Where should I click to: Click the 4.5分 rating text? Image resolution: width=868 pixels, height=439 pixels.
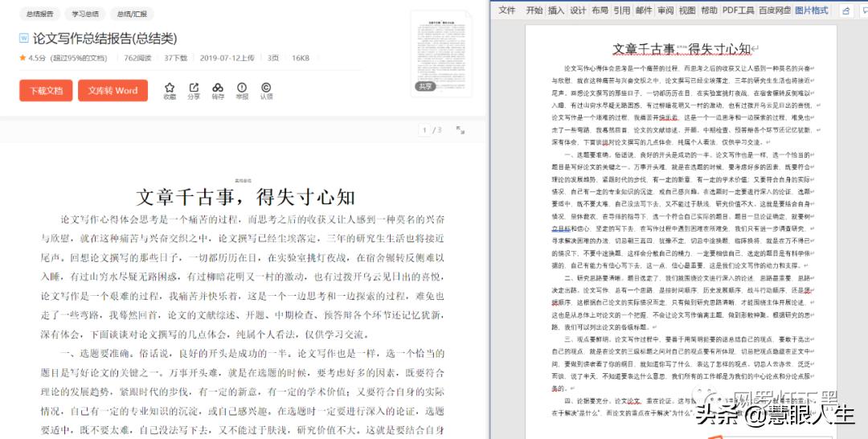(x=37, y=58)
